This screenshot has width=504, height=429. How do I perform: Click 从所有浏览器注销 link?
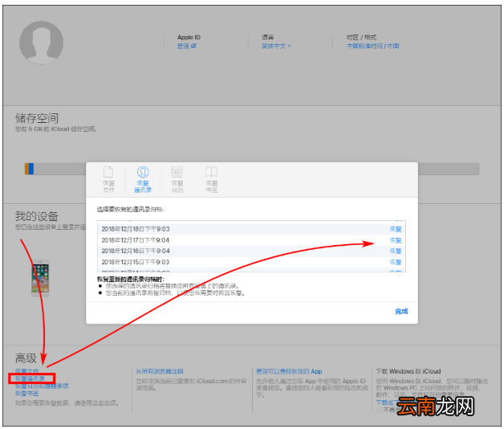(160, 371)
